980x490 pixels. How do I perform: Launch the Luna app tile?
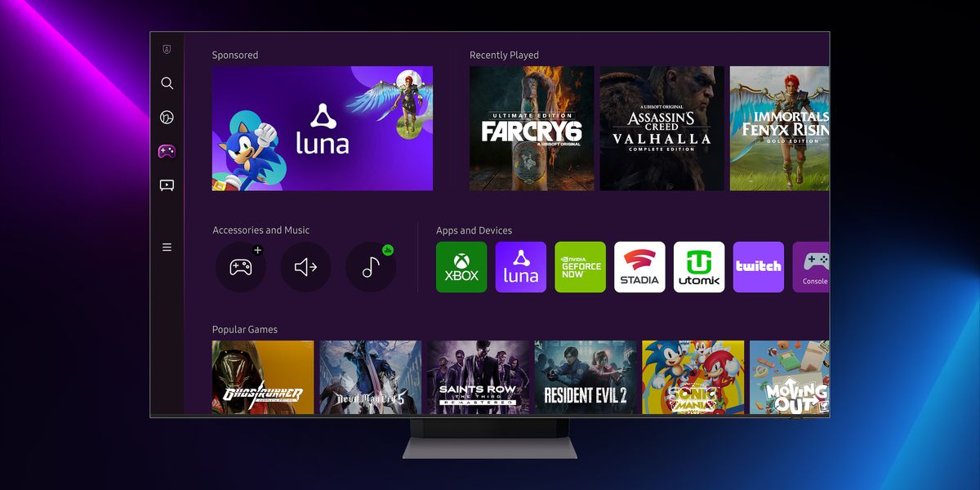[521, 267]
